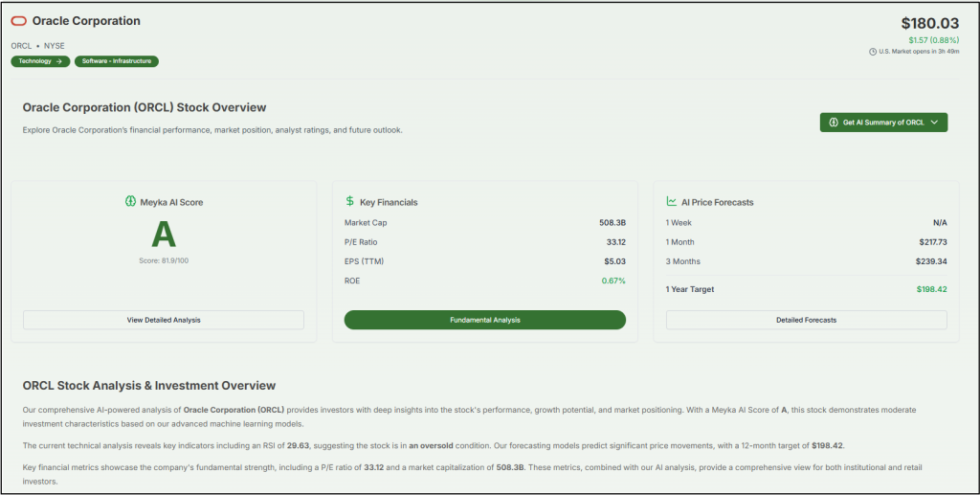Click the AI Price Forecasts chart icon
The width and height of the screenshot is (980, 495).
[x=672, y=202]
